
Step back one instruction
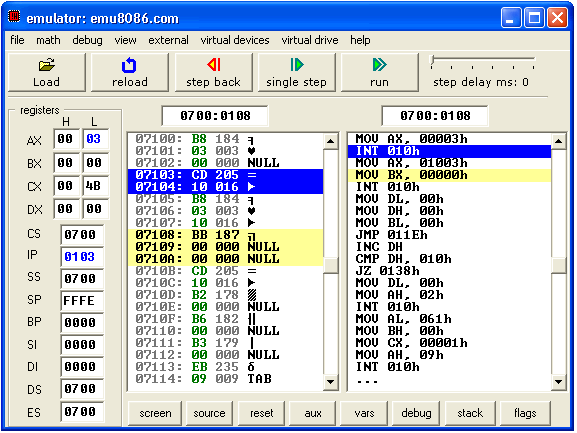click(x=213, y=72)
